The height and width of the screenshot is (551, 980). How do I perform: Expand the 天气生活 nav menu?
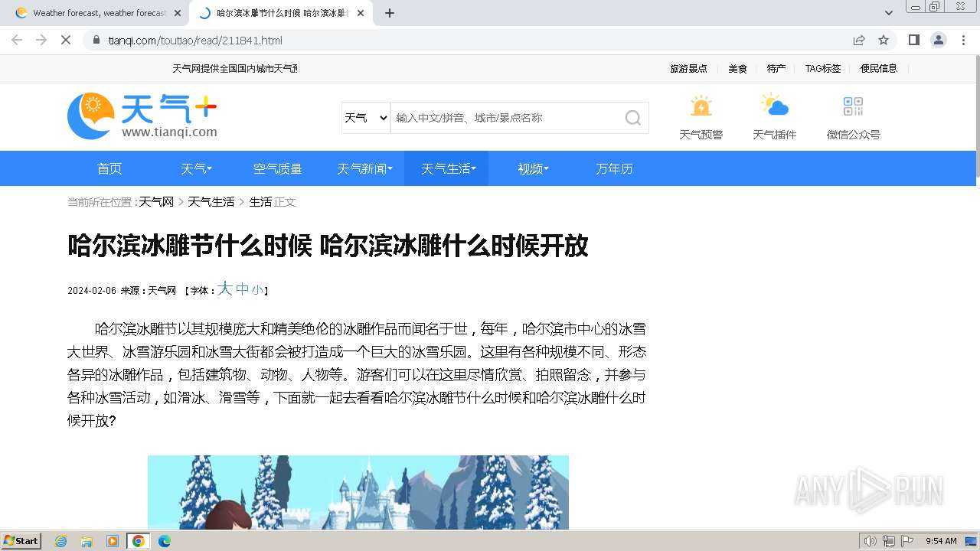[448, 168]
